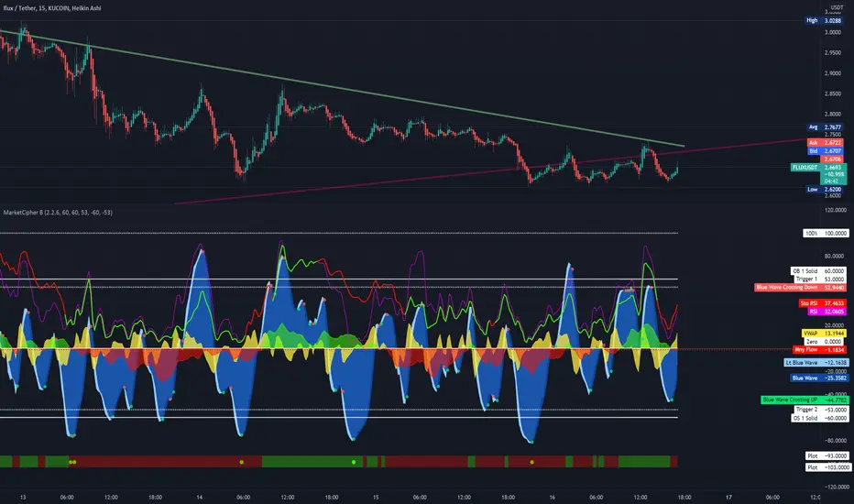Click the 2.9500 price scale value
The width and height of the screenshot is (854, 504).
pos(832,53)
